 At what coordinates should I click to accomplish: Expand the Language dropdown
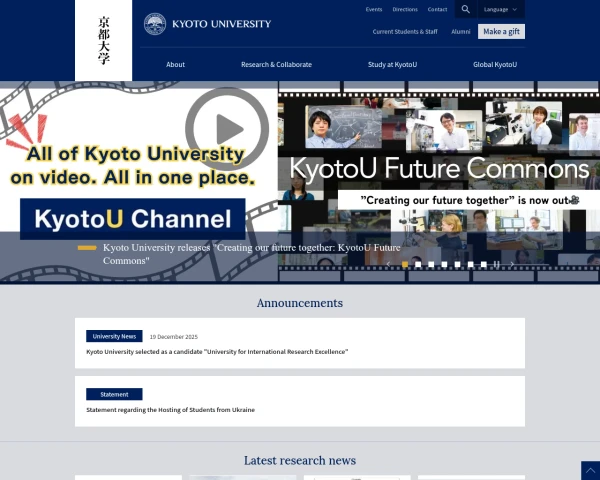(501, 9)
